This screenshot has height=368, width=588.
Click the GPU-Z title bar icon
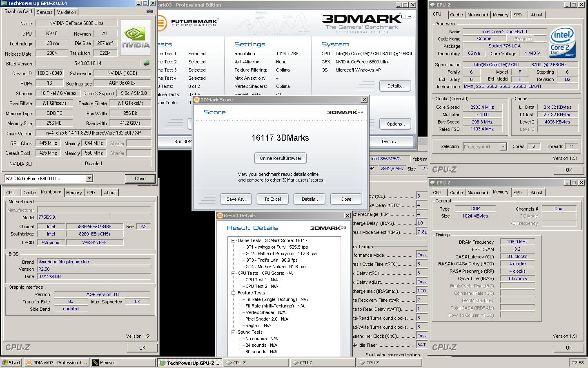[x=4, y=3]
